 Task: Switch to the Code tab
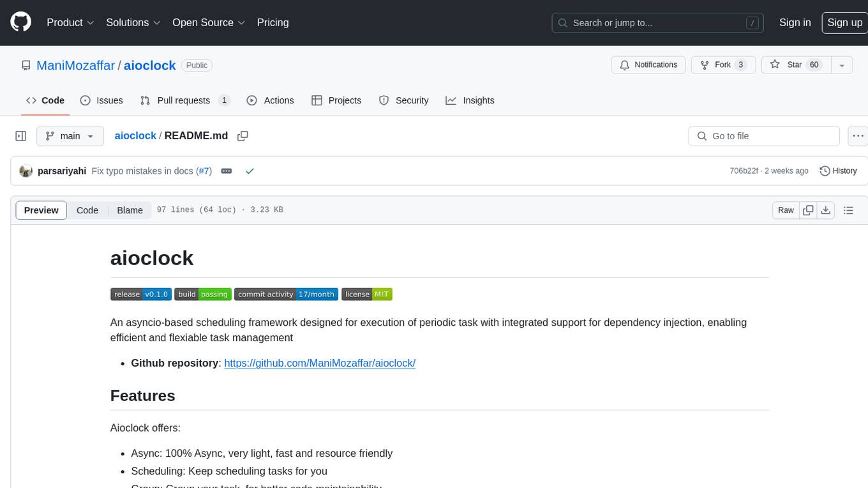(x=45, y=100)
